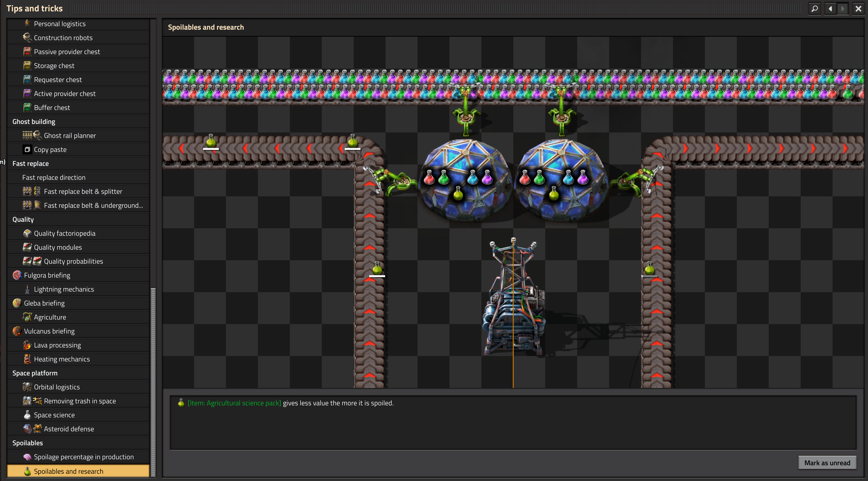Close the Tips and tricks window
Image resolution: width=868 pixels, height=481 pixels.
[858, 8]
